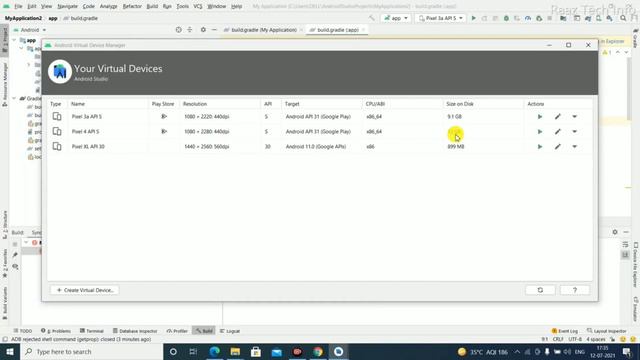The image size is (640, 360).
Task: Sort devices by Size on Disk column
Action: pyautogui.click(x=460, y=104)
